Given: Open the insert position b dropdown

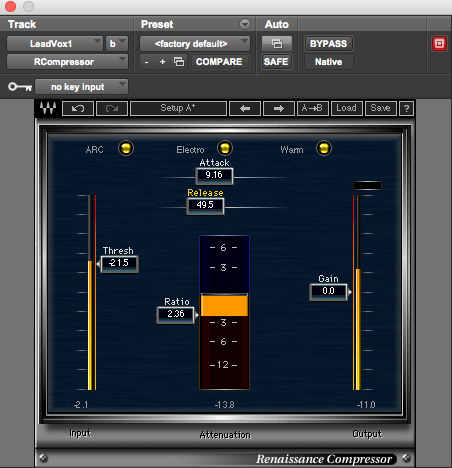Looking at the screenshot, I should (117, 44).
